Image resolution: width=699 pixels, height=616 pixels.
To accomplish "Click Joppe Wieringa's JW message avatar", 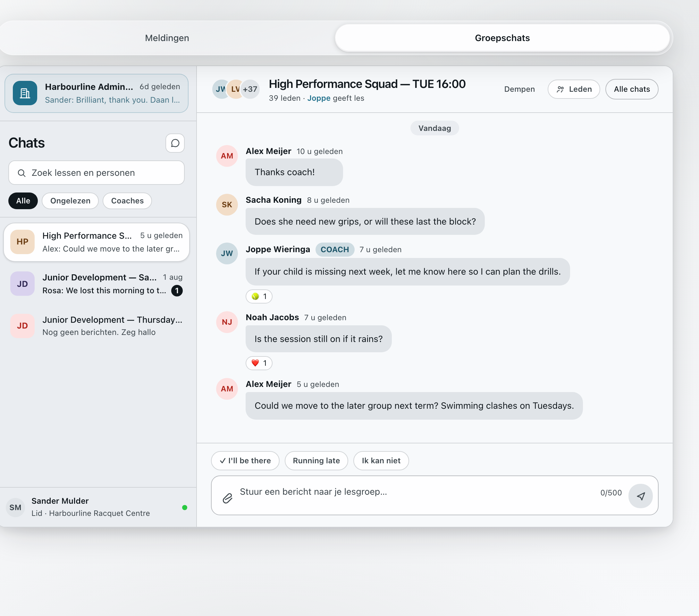I will (x=227, y=253).
